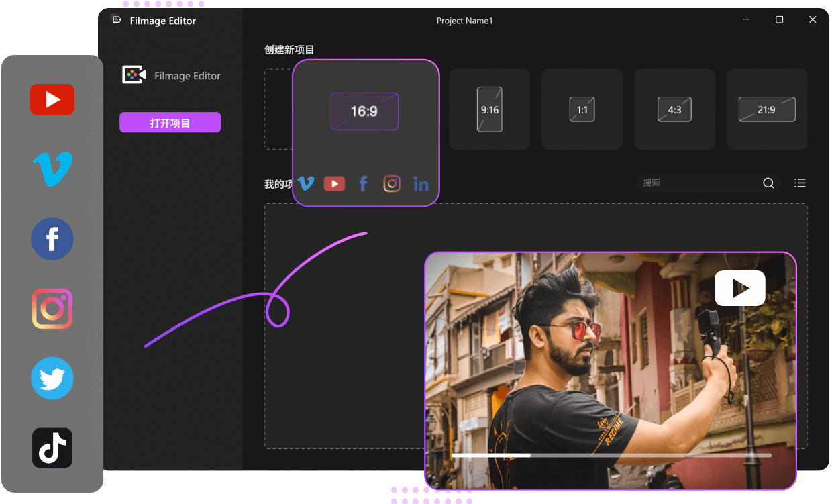Play the video using the white play button
The image size is (832, 504).
tap(740, 289)
